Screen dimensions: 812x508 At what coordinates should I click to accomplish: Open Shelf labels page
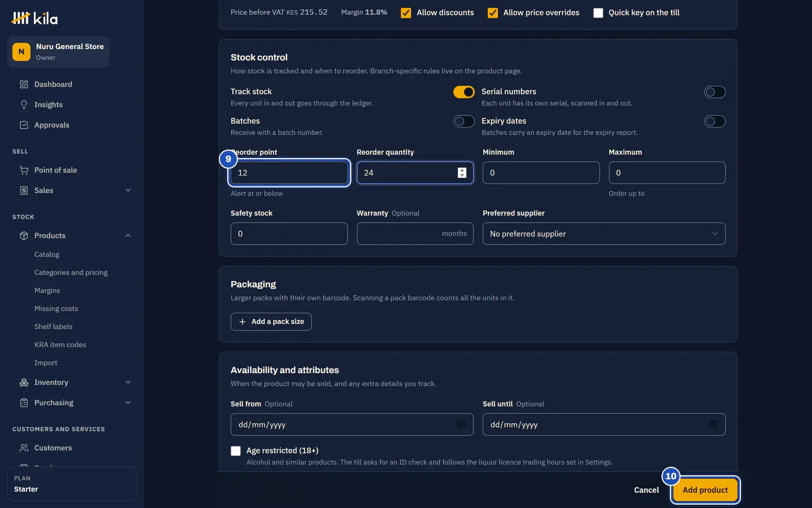54,327
